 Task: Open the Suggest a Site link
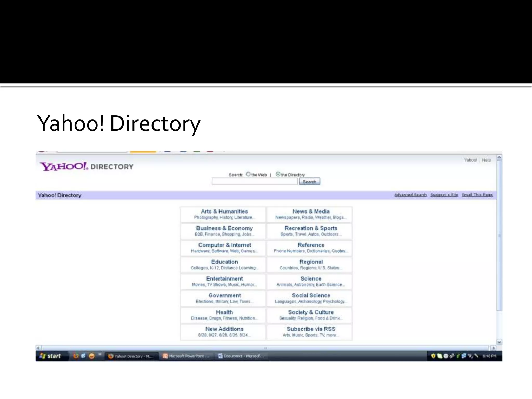pos(444,195)
